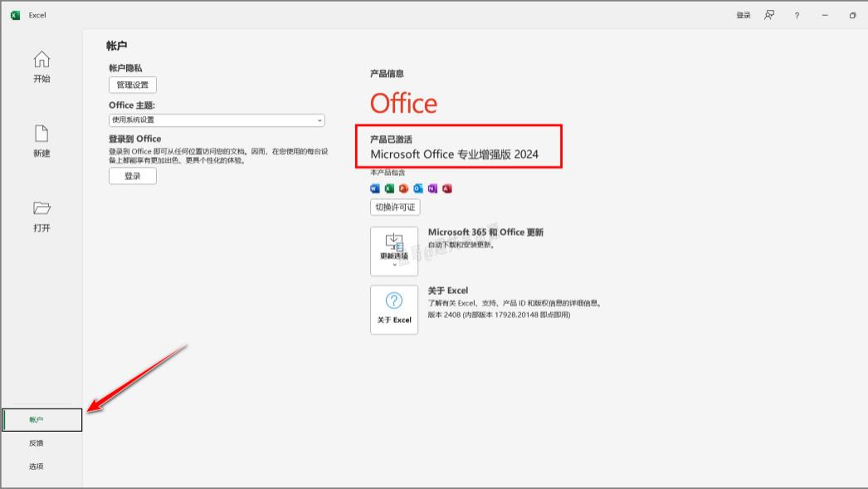Open the 选项 (Options) sidebar item
This screenshot has height=489, width=868.
[x=36, y=467]
